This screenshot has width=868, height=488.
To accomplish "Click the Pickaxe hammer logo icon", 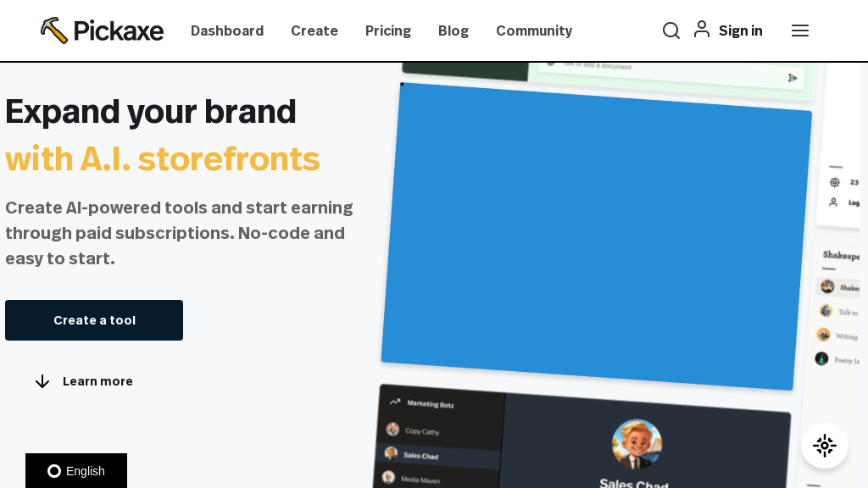I will coord(53,30).
